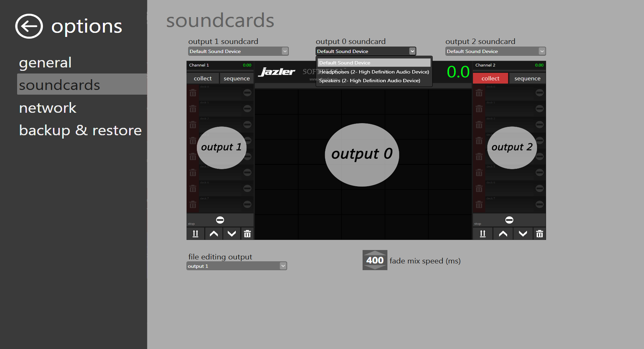Click Channel 1 move-to-top double arrow icon

tap(196, 234)
